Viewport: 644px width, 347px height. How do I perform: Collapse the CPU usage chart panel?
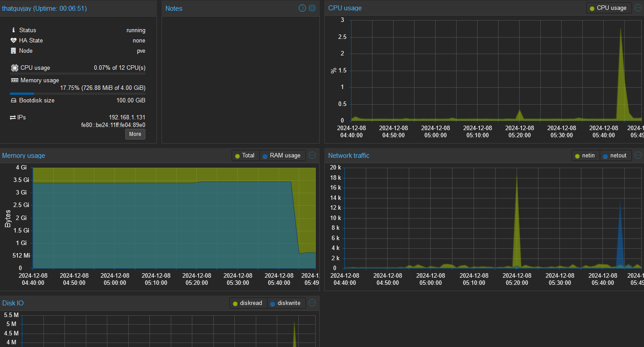638,8
